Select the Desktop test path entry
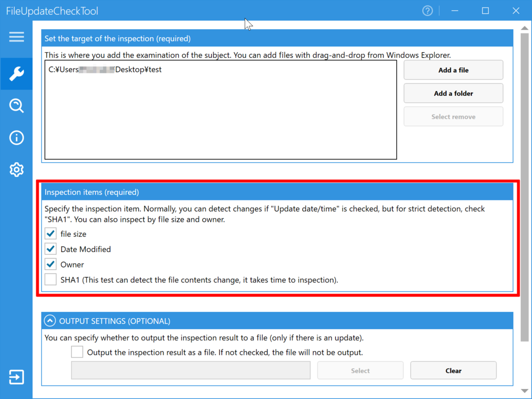 (105, 70)
